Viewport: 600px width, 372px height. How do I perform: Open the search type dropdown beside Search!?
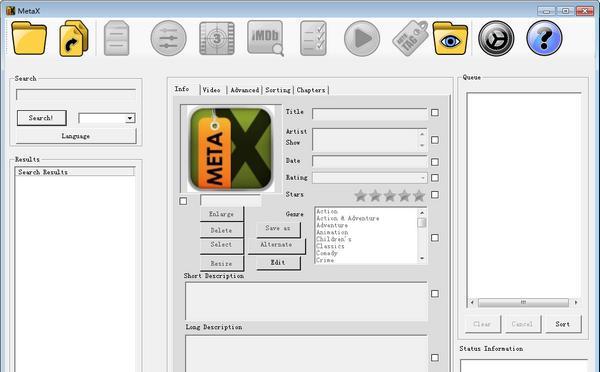(x=130, y=118)
